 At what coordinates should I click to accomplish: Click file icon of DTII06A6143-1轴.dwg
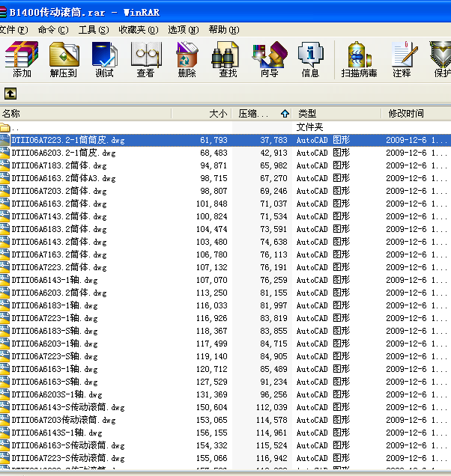(4, 280)
